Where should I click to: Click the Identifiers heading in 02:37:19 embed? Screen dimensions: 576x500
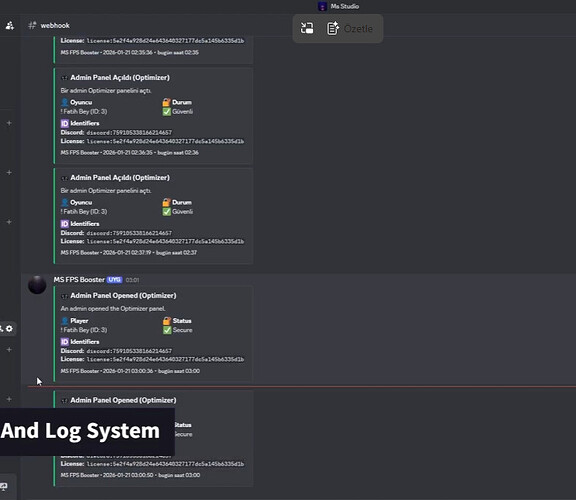coord(85,224)
